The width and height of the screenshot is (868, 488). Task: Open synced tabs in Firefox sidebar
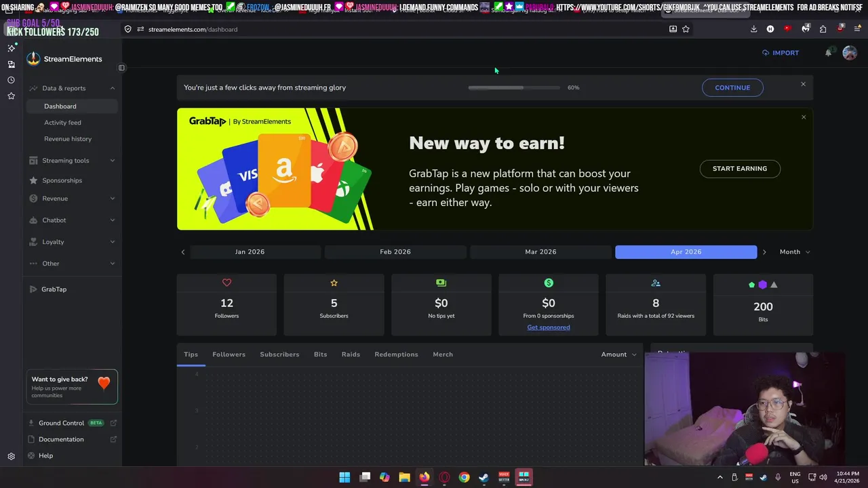point(11,64)
